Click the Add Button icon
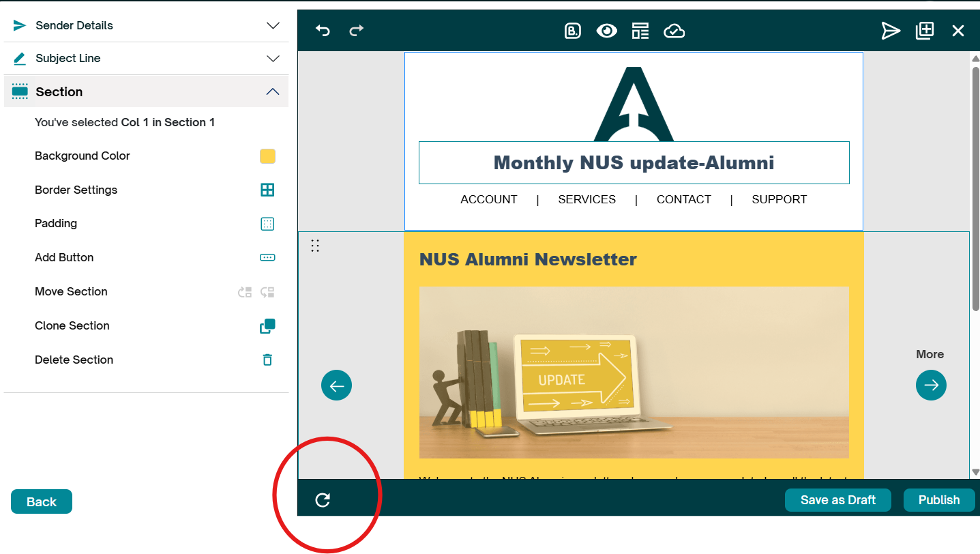Screen dimensions: 980x554 267,258
